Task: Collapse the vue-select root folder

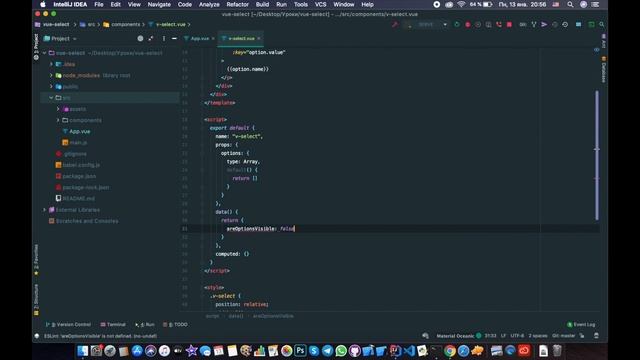Action: coord(44,53)
